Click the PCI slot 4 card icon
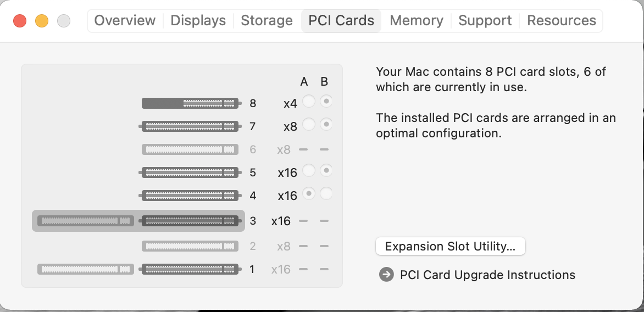 click(x=190, y=196)
